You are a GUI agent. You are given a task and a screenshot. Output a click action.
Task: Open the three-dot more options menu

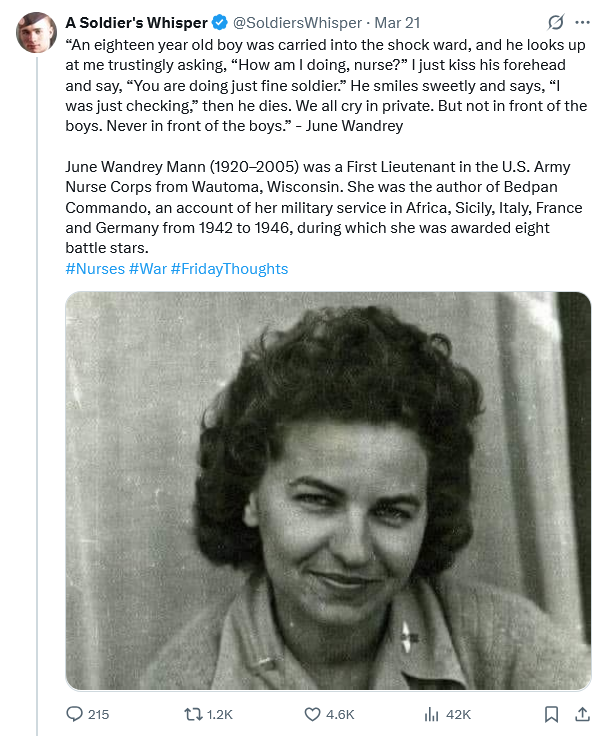coord(582,22)
